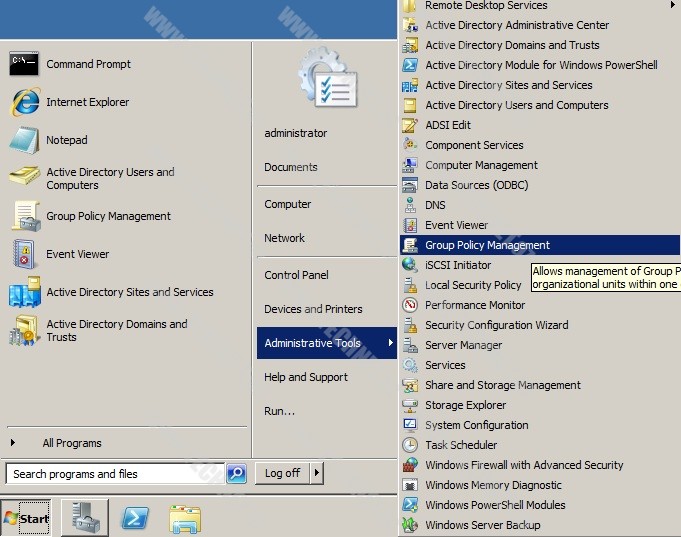Open the Notepad icon
The image size is (681, 537).
[24, 140]
